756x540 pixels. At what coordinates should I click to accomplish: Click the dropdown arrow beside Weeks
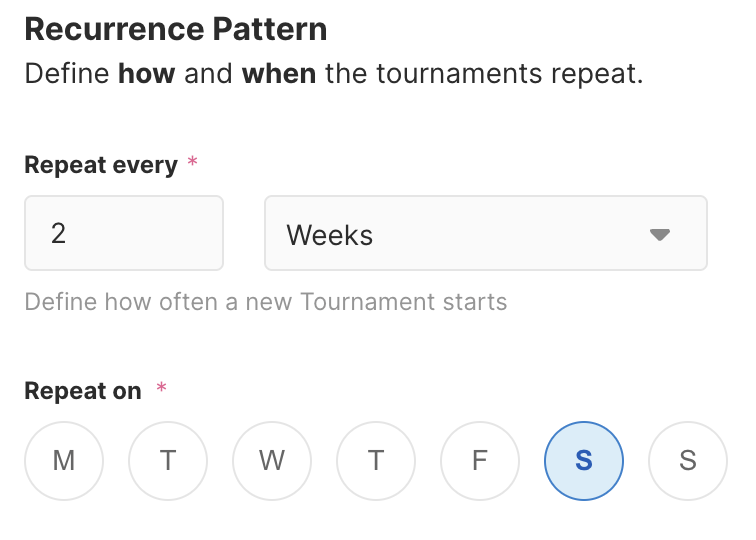click(x=658, y=235)
